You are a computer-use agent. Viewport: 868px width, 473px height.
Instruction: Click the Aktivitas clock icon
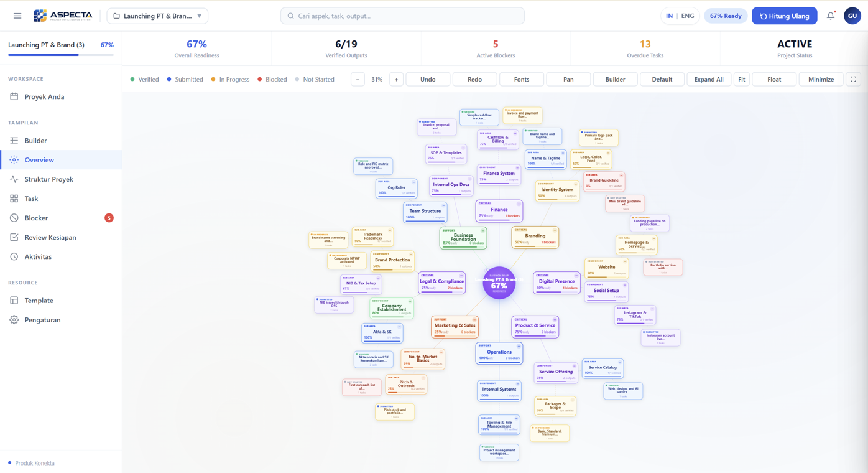14,256
